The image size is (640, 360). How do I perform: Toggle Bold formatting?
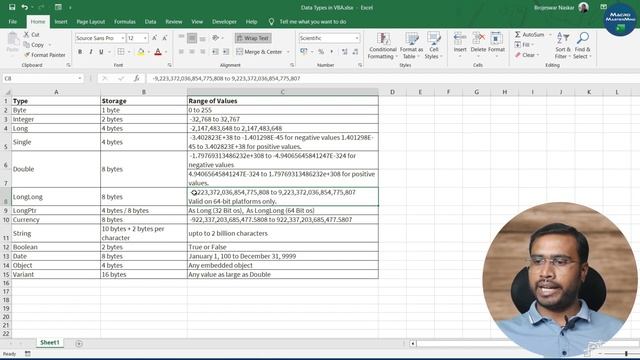(x=80, y=52)
